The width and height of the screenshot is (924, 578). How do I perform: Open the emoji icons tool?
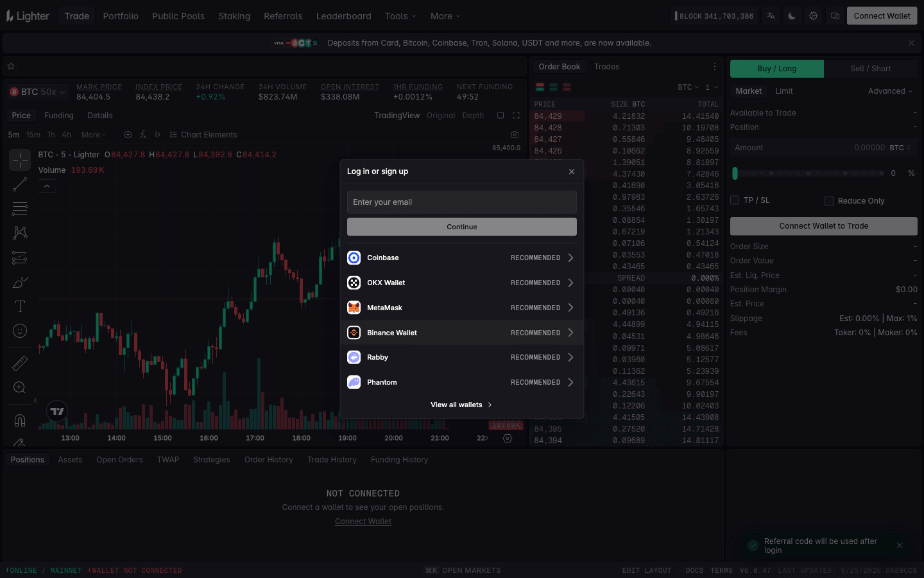pos(20,331)
